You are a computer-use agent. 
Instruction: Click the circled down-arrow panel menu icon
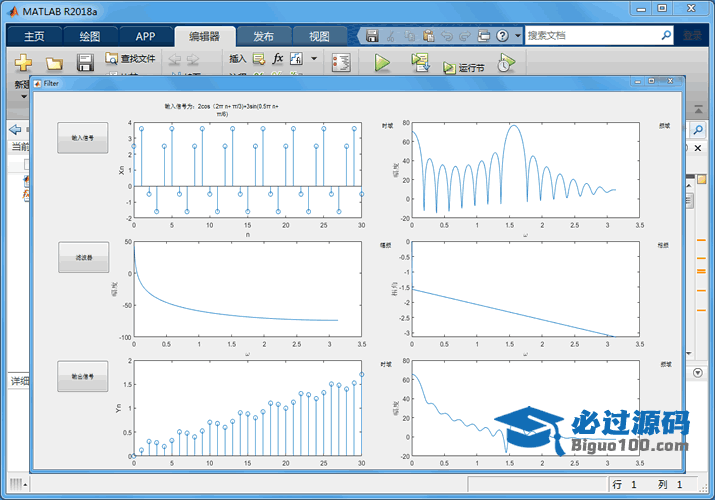698,373
